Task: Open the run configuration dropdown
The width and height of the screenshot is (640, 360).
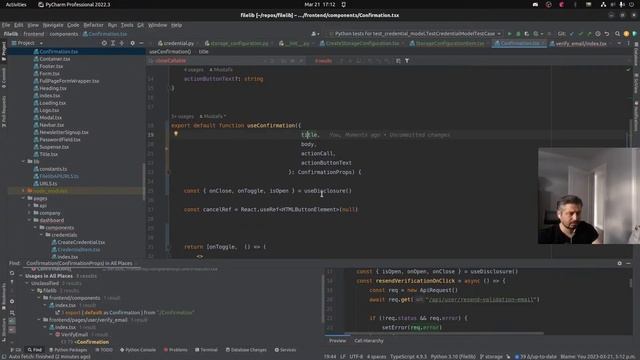Action: pos(415,34)
